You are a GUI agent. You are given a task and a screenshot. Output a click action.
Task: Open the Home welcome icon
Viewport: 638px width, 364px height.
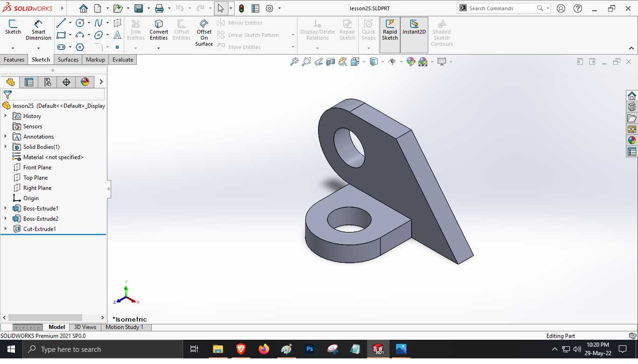83,8
